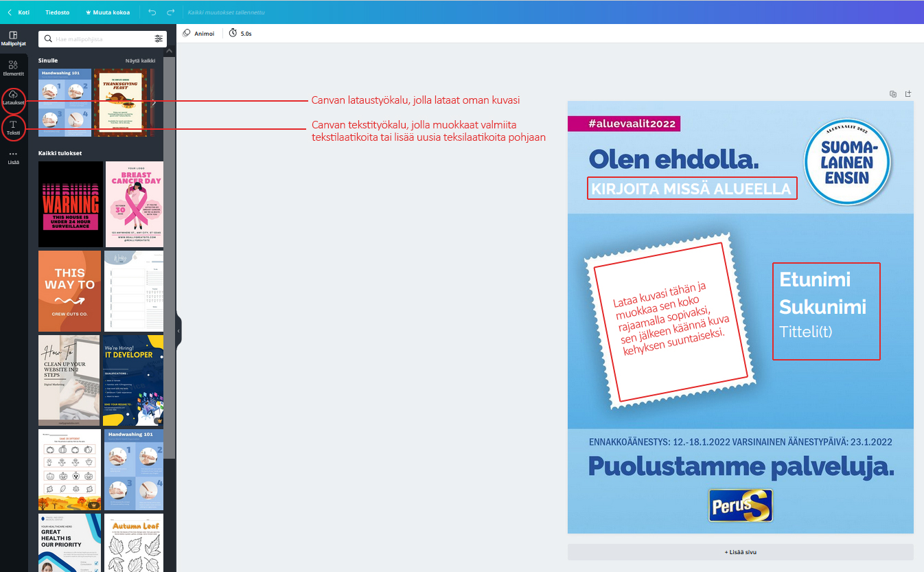Click the undo arrow icon
Image resolution: width=924 pixels, height=572 pixels.
pos(152,12)
